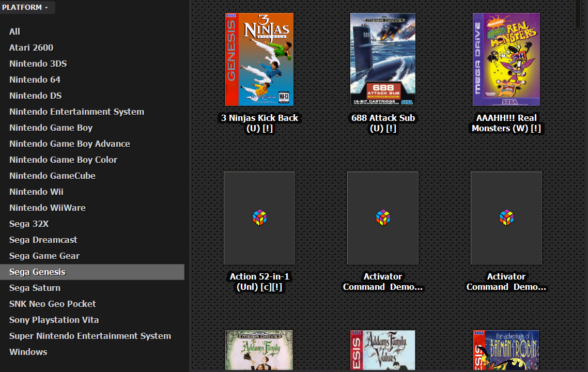Click Activator Command Demo cover beside Action 52-in-1
This screenshot has width=588, height=372.
383,218
